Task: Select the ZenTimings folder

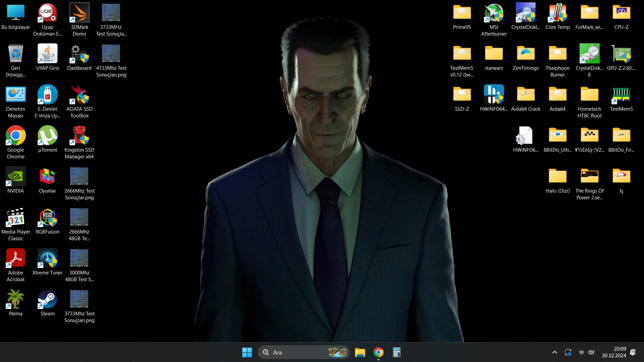Action: pos(526,58)
